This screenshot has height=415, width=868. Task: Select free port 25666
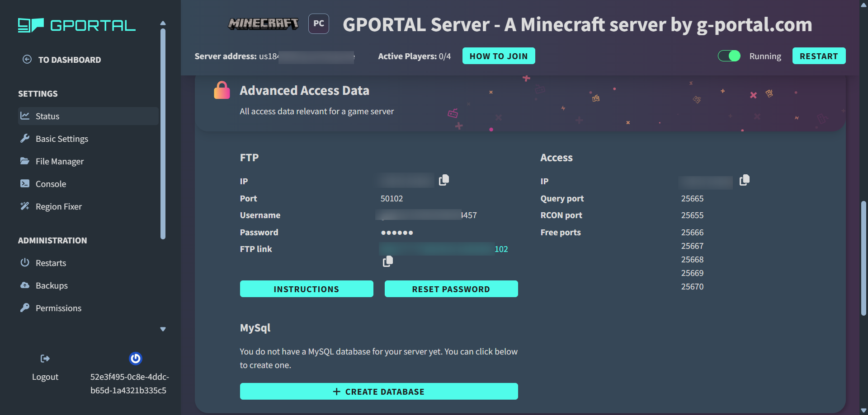pos(692,232)
